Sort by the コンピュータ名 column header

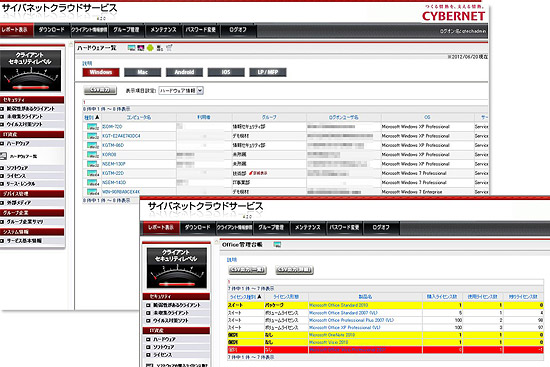[x=139, y=117]
